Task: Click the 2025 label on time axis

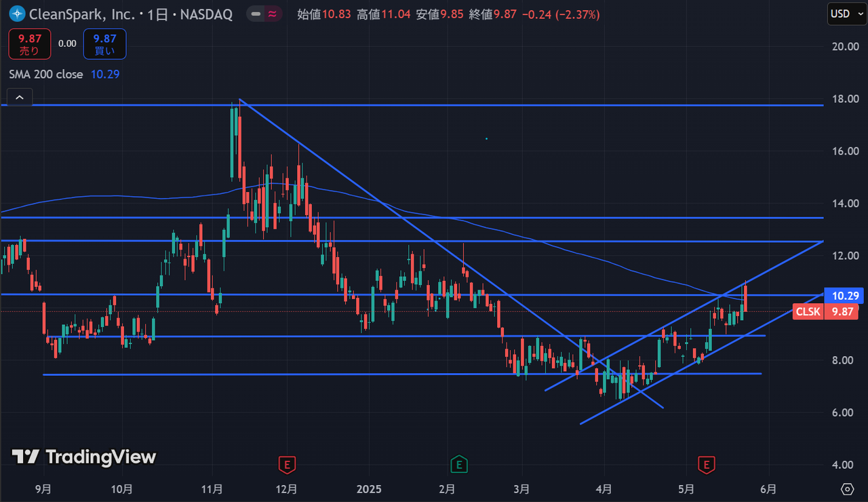Action: (369, 489)
